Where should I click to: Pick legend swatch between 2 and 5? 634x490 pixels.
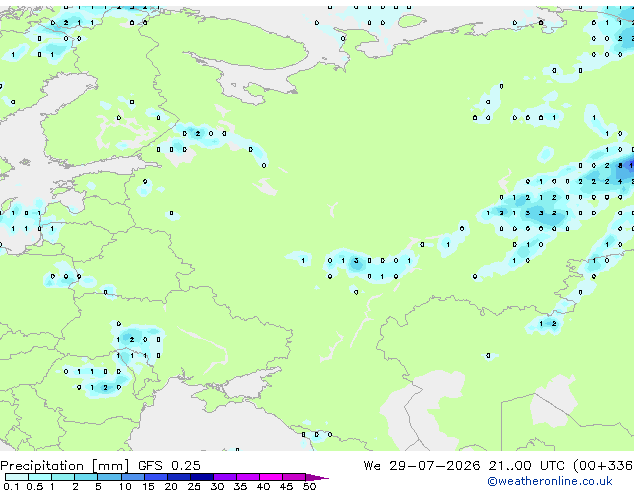pyautogui.click(x=86, y=477)
